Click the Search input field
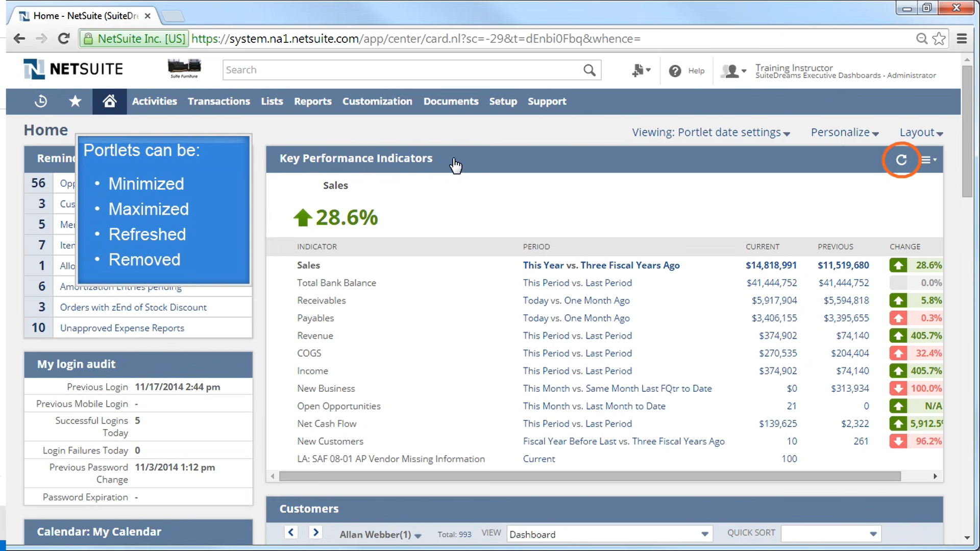 [402, 70]
